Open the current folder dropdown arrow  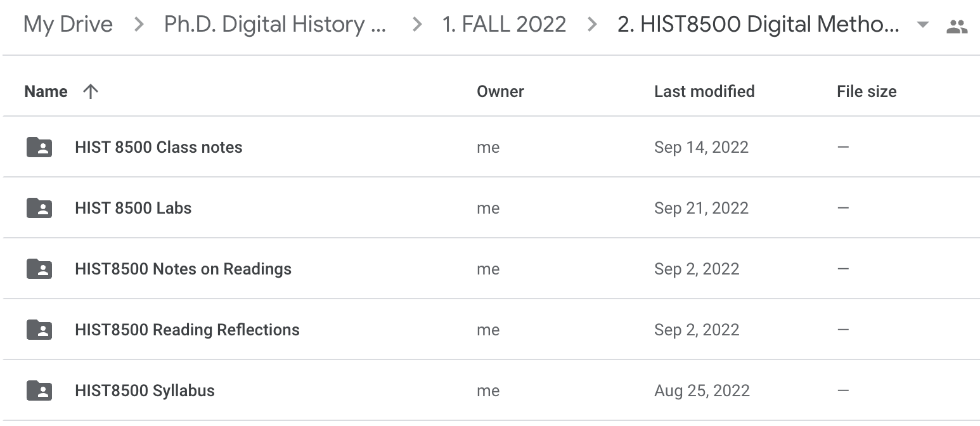tap(923, 25)
